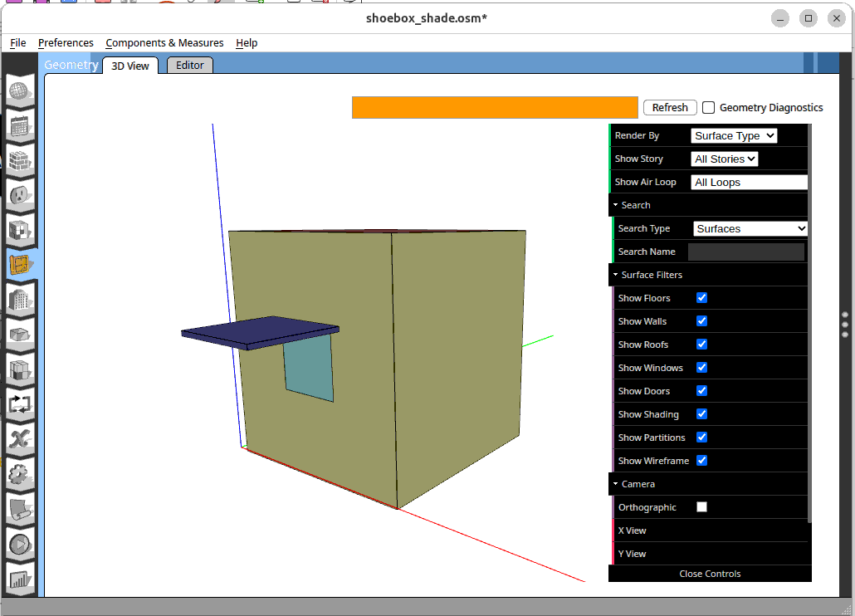The height and width of the screenshot is (616, 855).
Task: Open the Render By dropdown
Action: click(x=733, y=135)
